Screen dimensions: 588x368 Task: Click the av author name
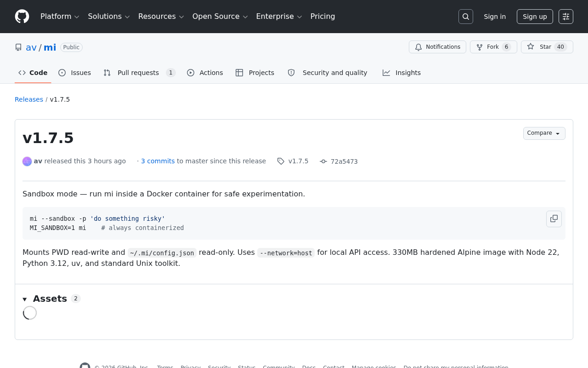point(38,161)
